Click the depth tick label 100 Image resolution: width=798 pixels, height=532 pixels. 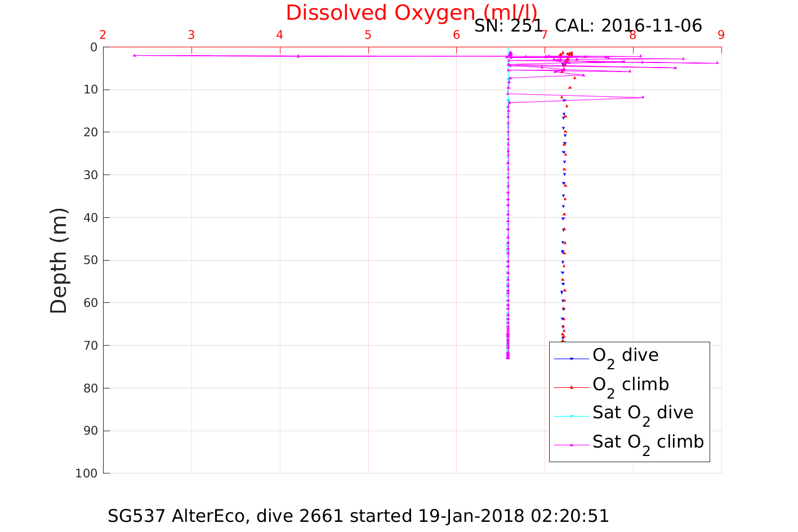(87, 473)
